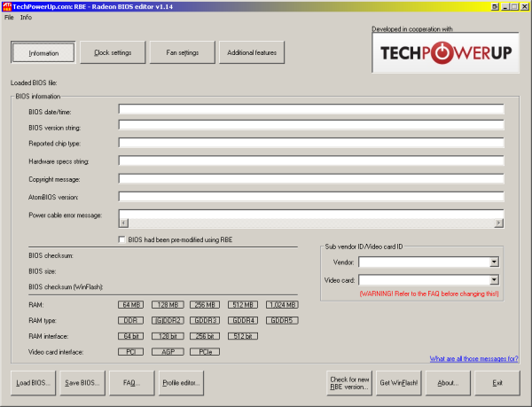
Task: Select the GDDR5 RAM type indicator
Action: 282,320
